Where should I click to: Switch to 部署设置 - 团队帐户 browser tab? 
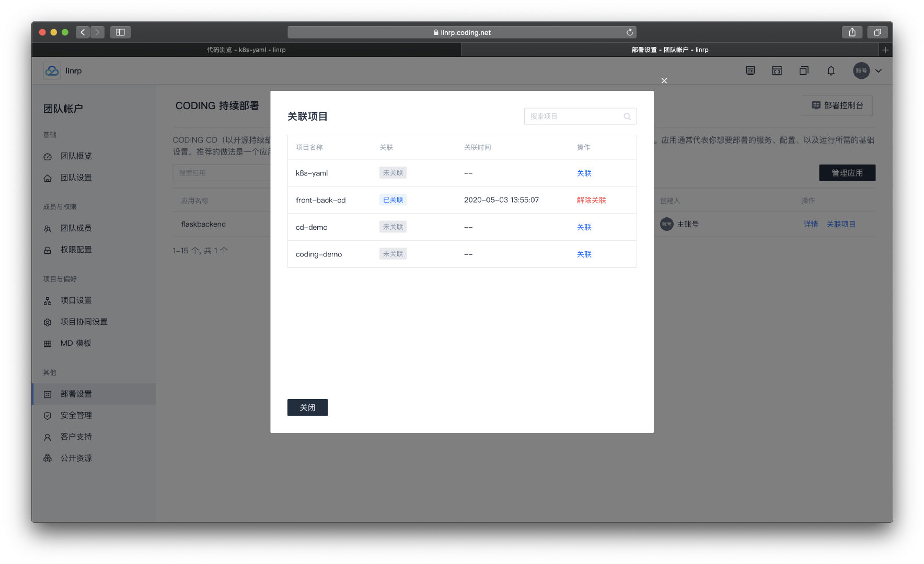pos(670,50)
